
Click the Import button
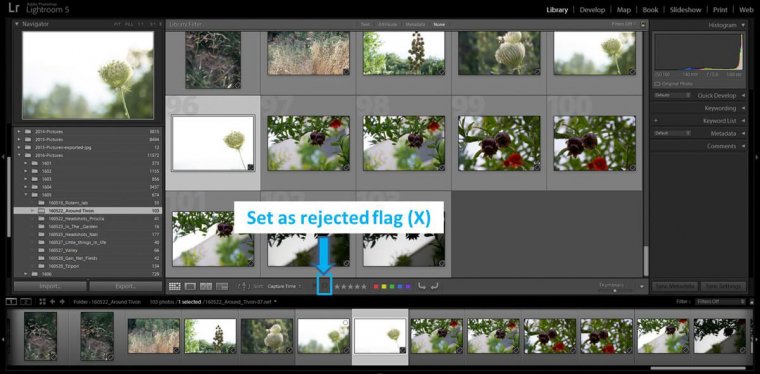(50, 286)
